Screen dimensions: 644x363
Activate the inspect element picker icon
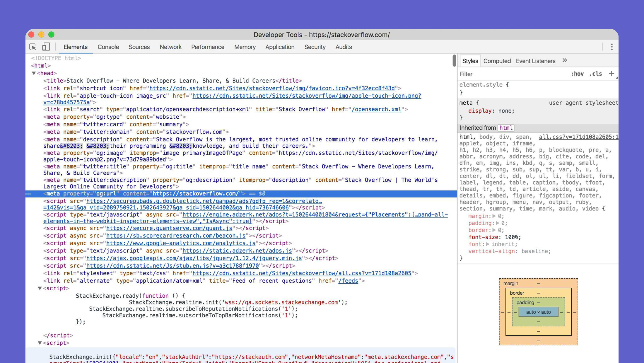(33, 47)
